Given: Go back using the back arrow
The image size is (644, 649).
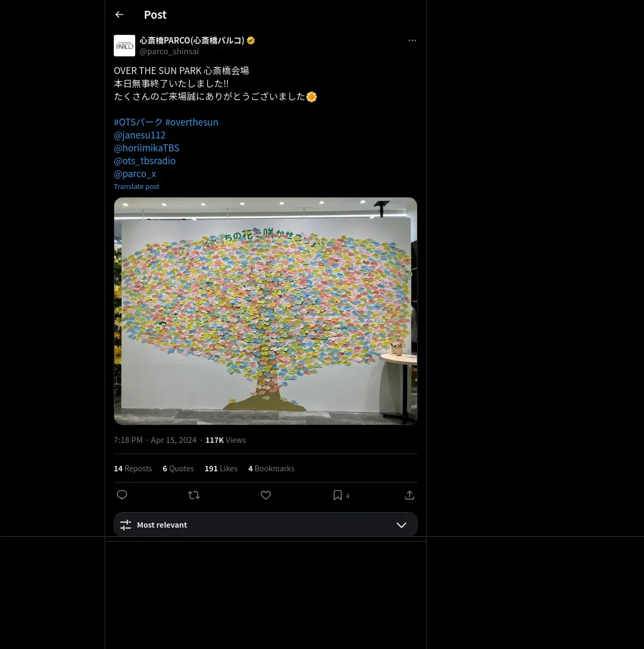Looking at the screenshot, I should (119, 14).
